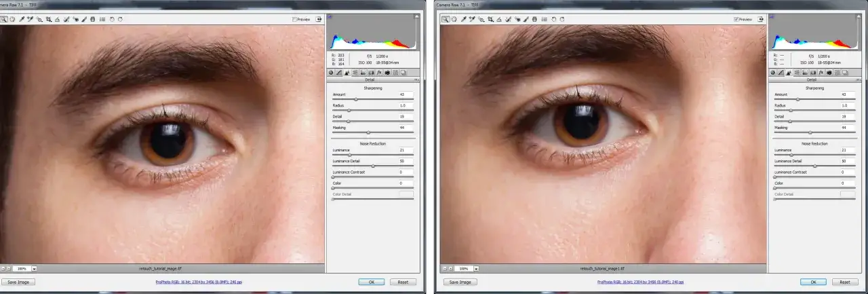This screenshot has width=868, height=294.
Task: Open the Detail tab in left window
Action: click(x=347, y=72)
